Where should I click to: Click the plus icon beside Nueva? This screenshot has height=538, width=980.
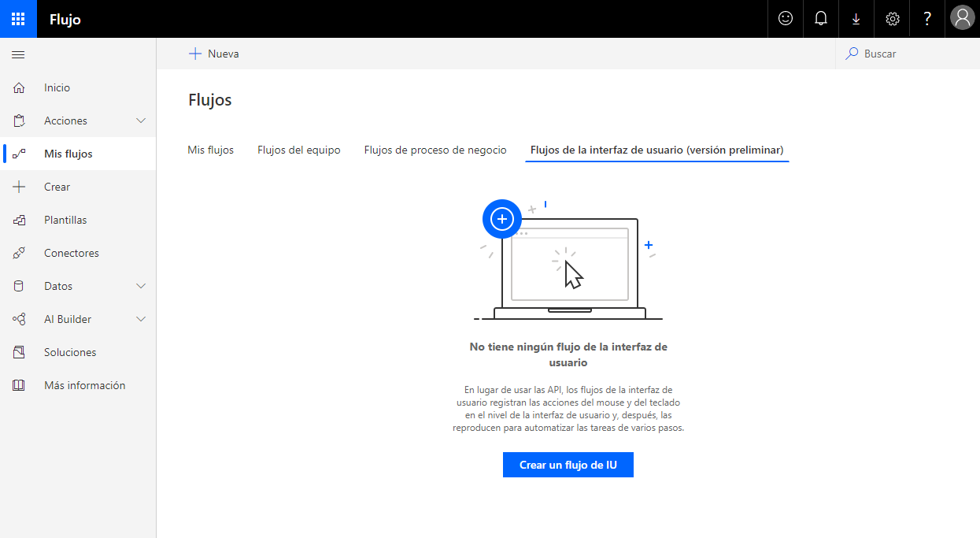point(195,54)
